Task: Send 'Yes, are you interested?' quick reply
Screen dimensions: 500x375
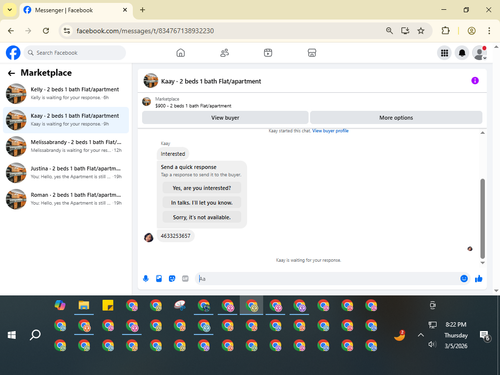Action: point(202,188)
